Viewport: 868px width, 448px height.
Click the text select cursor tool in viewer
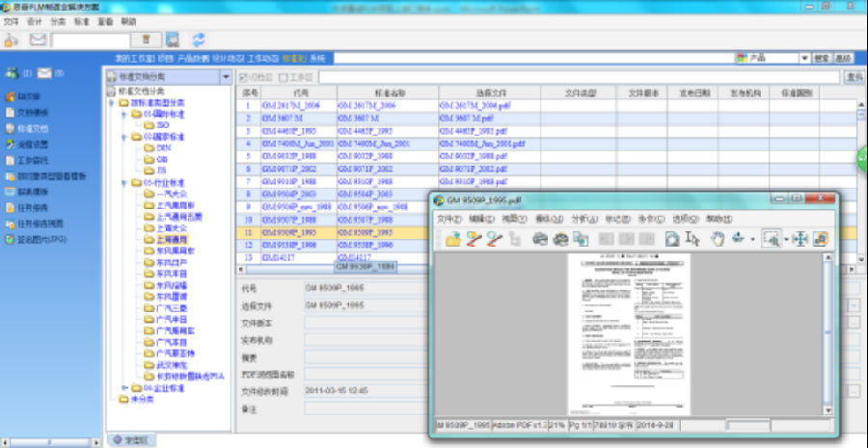click(x=692, y=239)
